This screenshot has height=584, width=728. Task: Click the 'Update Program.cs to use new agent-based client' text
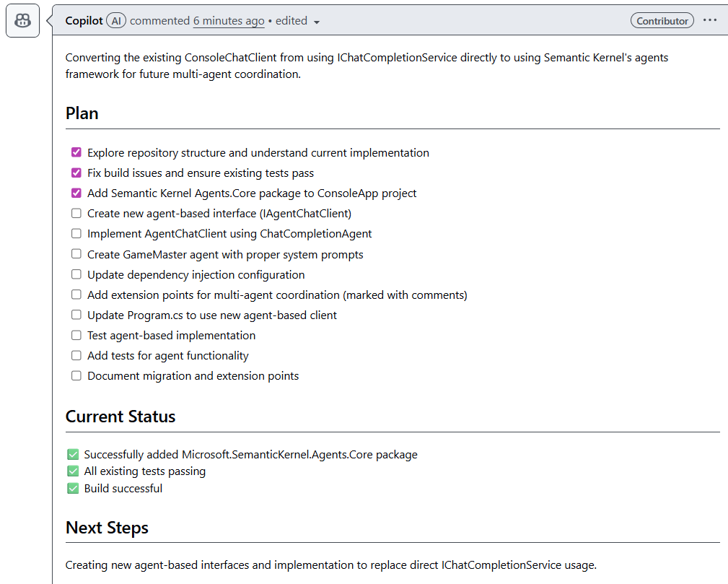coord(212,315)
